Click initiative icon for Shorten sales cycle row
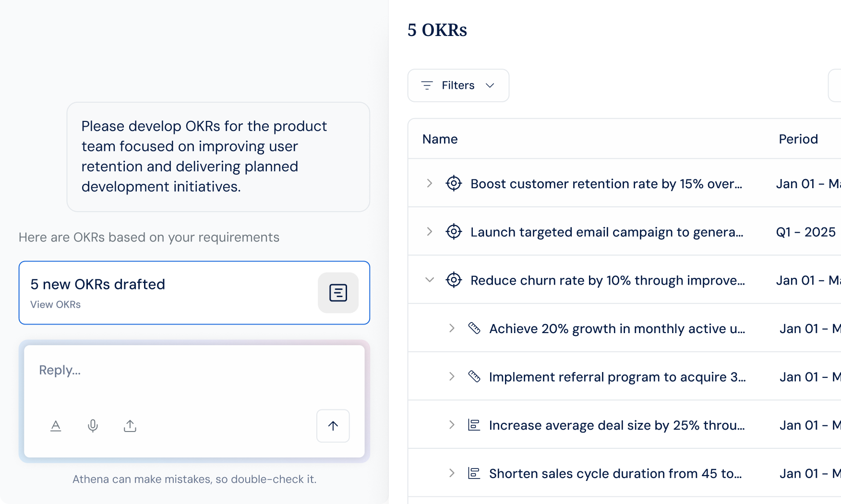The width and height of the screenshot is (841, 504). click(x=474, y=473)
